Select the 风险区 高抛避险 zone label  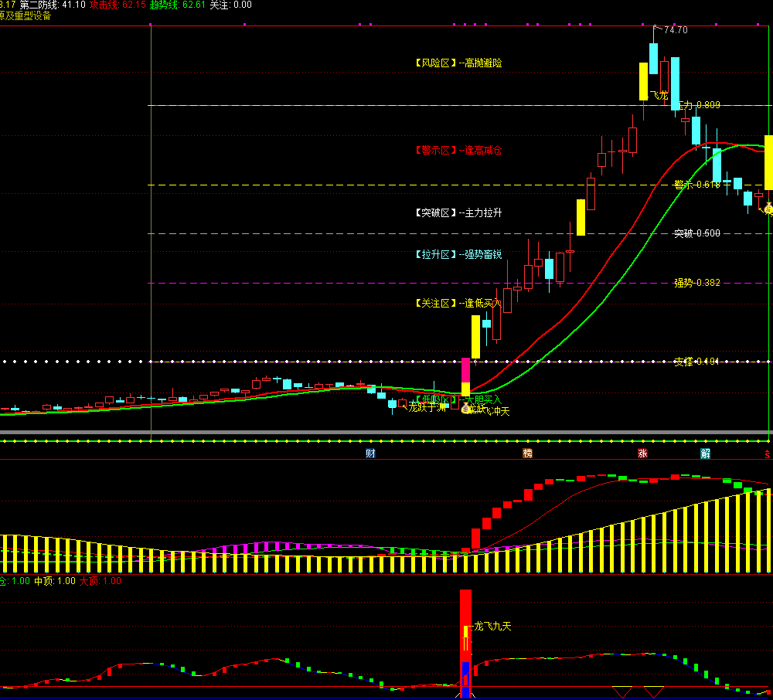click(458, 63)
